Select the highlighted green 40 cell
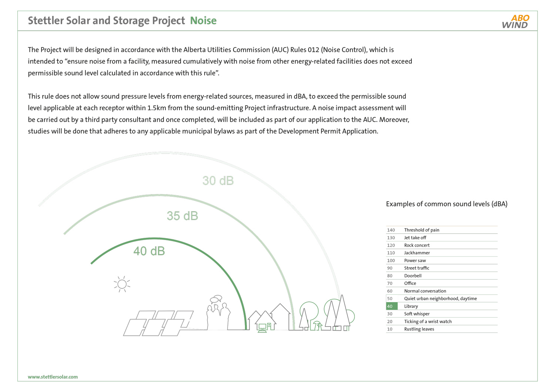This screenshot has height=392, width=555. click(391, 306)
